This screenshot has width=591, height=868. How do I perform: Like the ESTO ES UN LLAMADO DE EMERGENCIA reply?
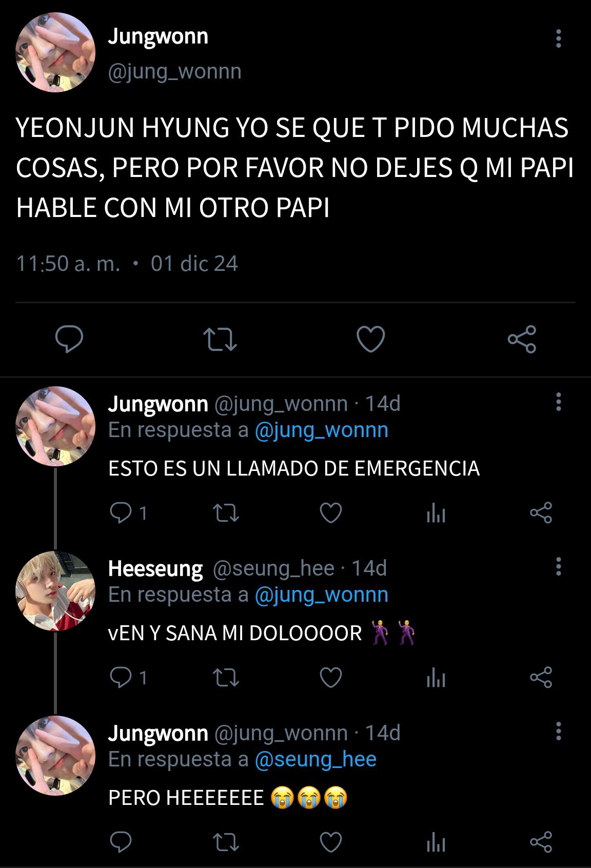tap(331, 512)
